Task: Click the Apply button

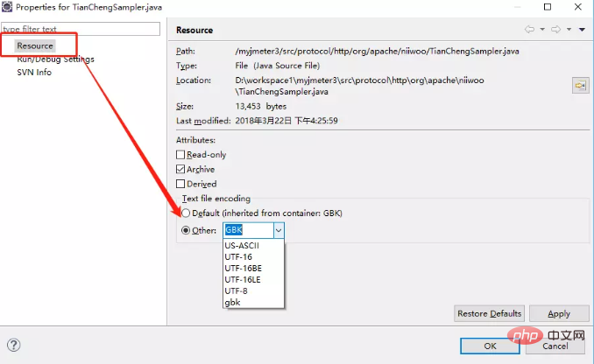Action: tap(559, 313)
